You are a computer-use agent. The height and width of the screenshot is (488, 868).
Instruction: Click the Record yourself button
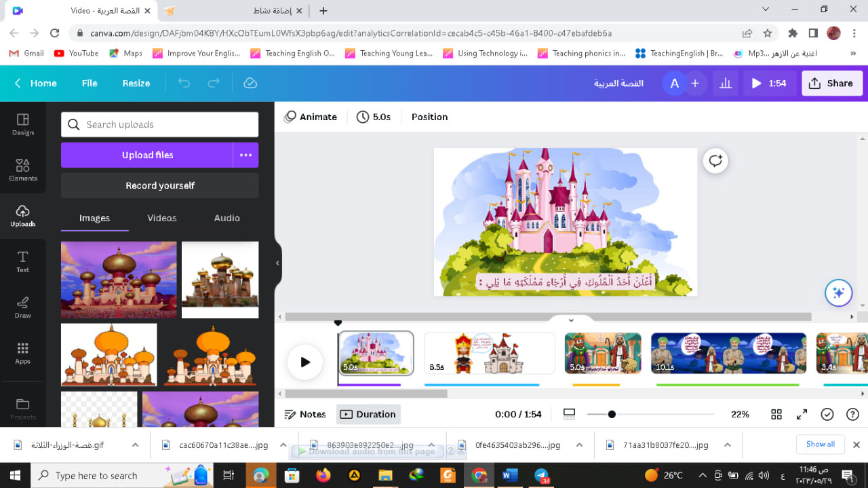click(160, 185)
